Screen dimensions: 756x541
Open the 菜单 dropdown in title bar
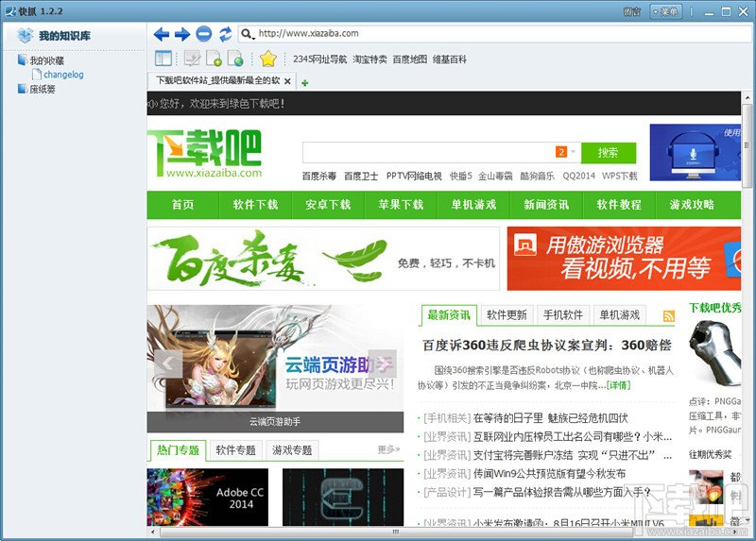pyautogui.click(x=666, y=11)
